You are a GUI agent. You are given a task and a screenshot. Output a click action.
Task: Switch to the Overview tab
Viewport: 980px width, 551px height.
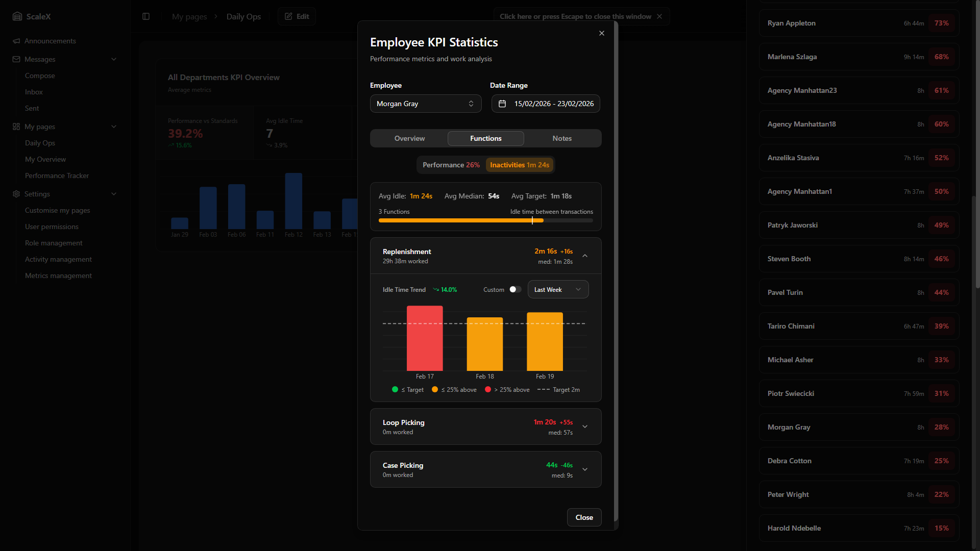coord(409,138)
